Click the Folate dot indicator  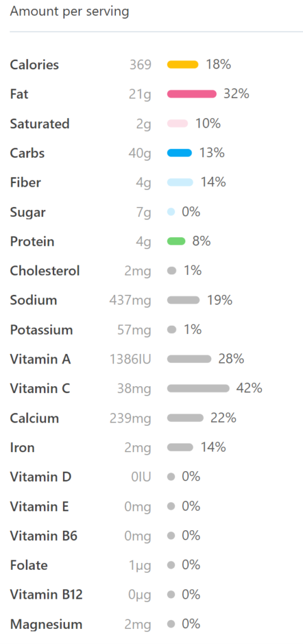tap(171, 565)
